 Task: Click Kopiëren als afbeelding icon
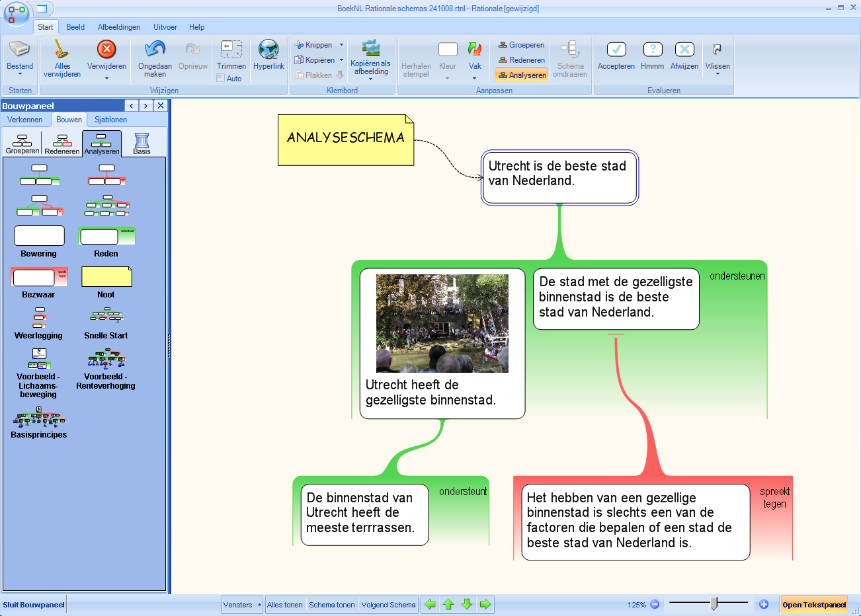point(370,49)
